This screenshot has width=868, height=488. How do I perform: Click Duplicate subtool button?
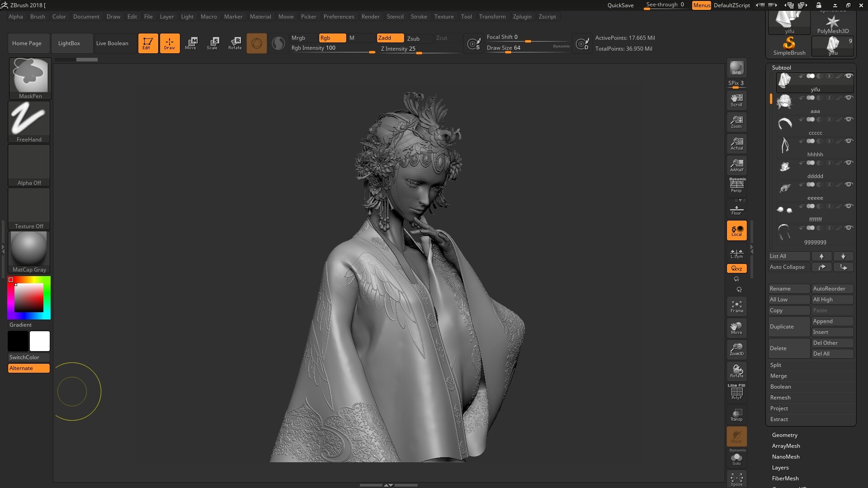789,327
